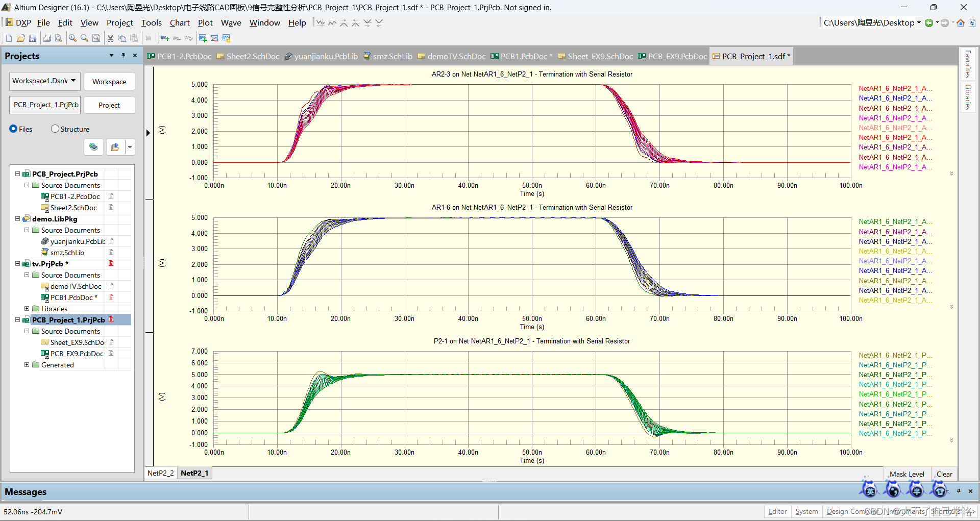This screenshot has width=980, height=521.
Task: Switch to the Sheet_EX9.SchDoc tab
Action: 596,56
